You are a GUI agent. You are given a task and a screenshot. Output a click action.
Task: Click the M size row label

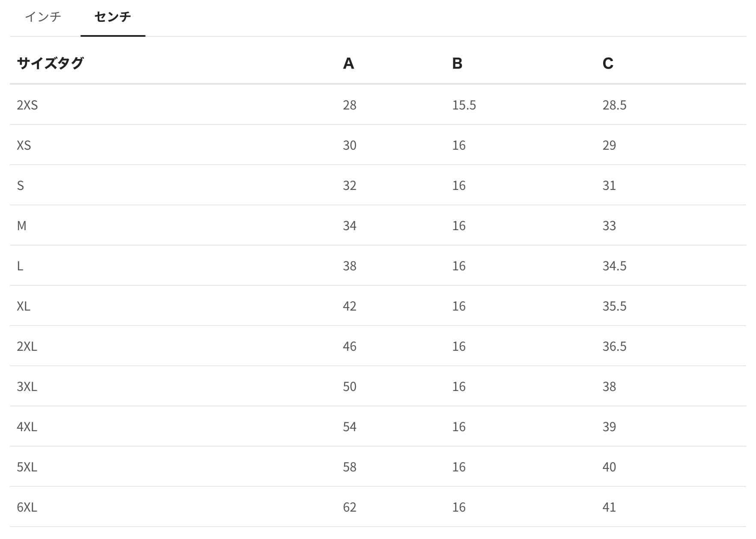(22, 225)
